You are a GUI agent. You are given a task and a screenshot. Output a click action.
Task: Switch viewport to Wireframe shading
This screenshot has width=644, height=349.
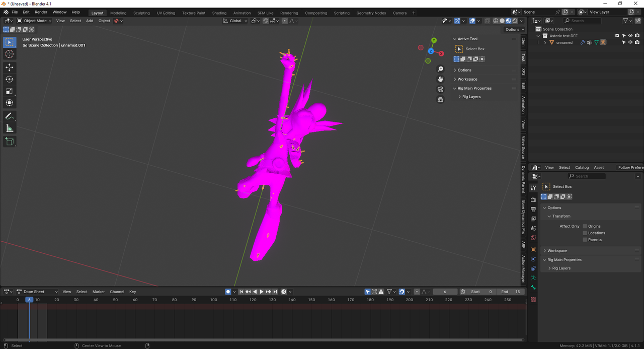[496, 21]
